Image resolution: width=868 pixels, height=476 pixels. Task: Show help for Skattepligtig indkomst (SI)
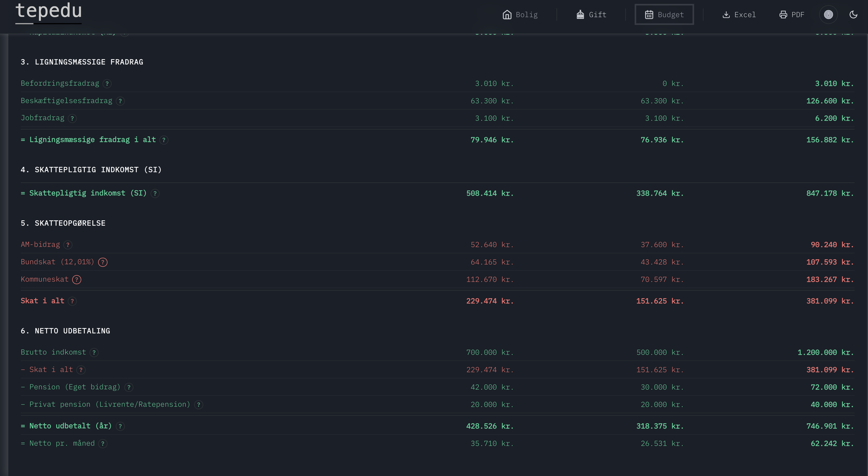point(155,193)
